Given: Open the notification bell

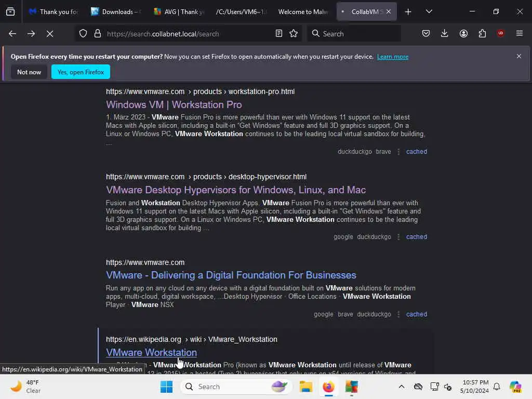Looking at the screenshot, I should 497,387.
